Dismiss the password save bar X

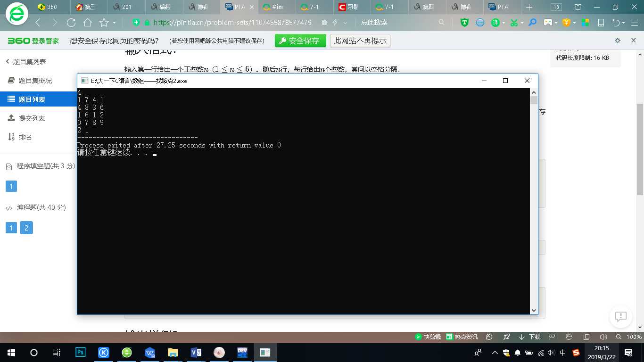634,41
